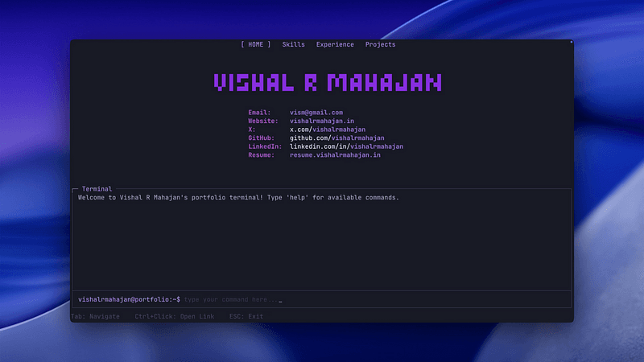
Task: Select the HOME tab
Action: click(x=255, y=44)
